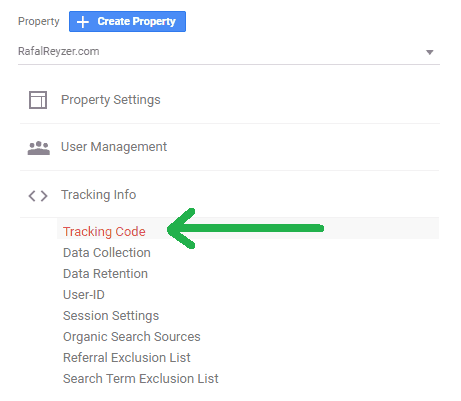Click the green arrow annotation
Image resolution: width=461 pixels, height=401 pixels.
coord(245,229)
